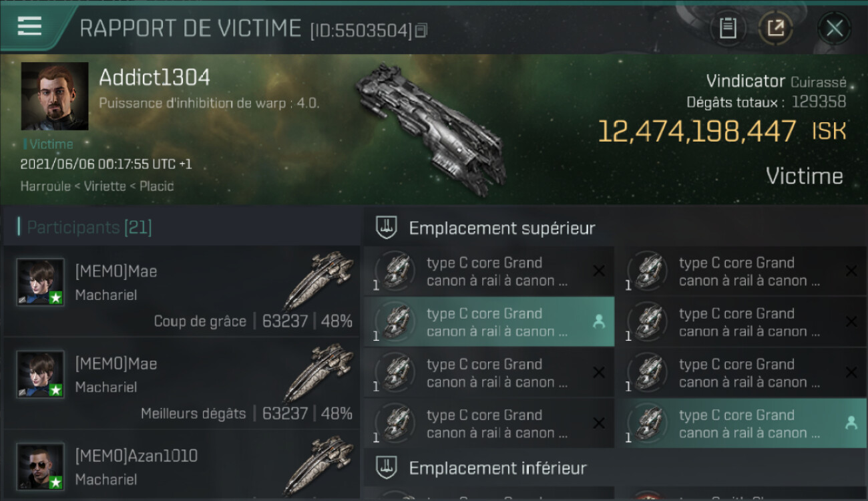Select the Meilleurs dégâts Mae entry

pos(182,383)
